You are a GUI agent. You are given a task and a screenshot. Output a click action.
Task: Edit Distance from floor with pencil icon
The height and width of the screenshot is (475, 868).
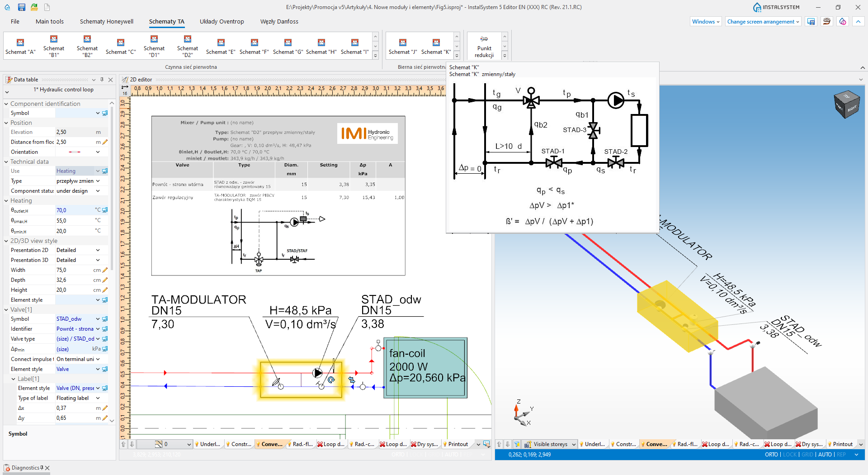[x=105, y=142]
